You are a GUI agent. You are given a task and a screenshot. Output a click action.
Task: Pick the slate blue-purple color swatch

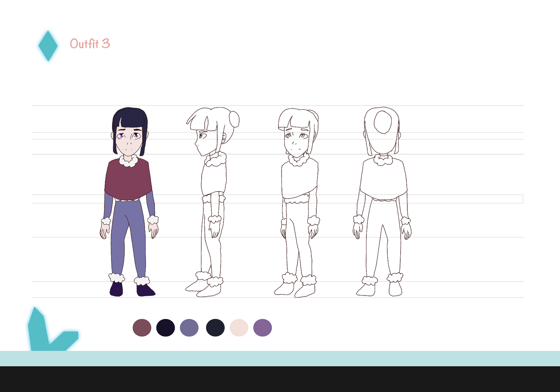[189, 328]
